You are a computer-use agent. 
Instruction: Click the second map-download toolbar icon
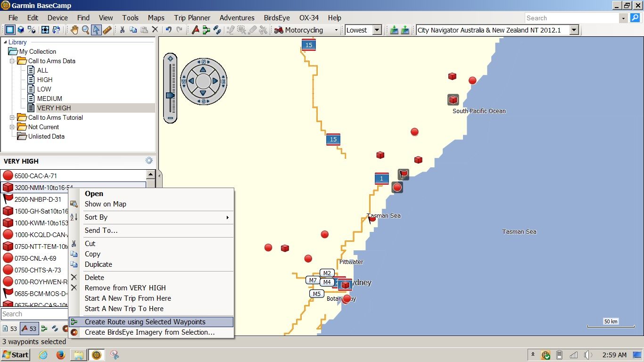(405, 30)
